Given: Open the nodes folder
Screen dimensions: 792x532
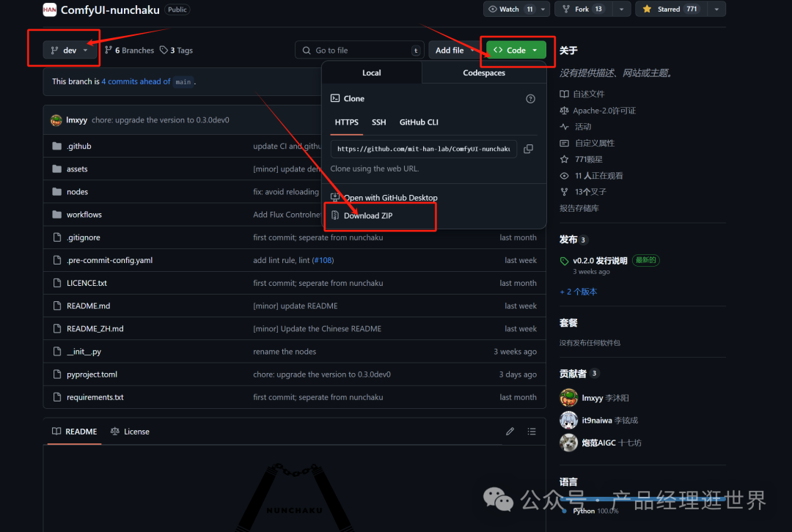Looking at the screenshot, I should pyautogui.click(x=77, y=192).
